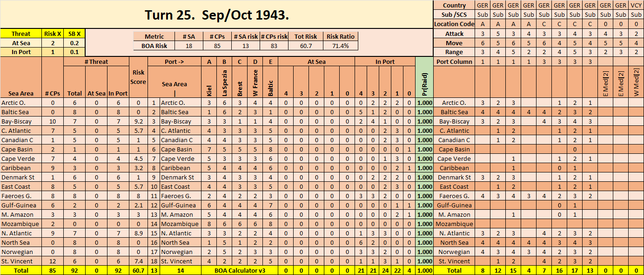Viewport: 644px width, 275px height.
Task: Select the "Risk X" header cell
Action: tap(53, 34)
